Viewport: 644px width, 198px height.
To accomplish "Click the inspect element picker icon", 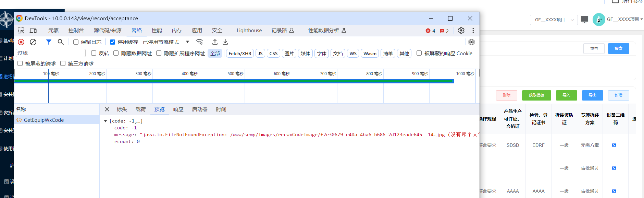I will (x=21, y=31).
